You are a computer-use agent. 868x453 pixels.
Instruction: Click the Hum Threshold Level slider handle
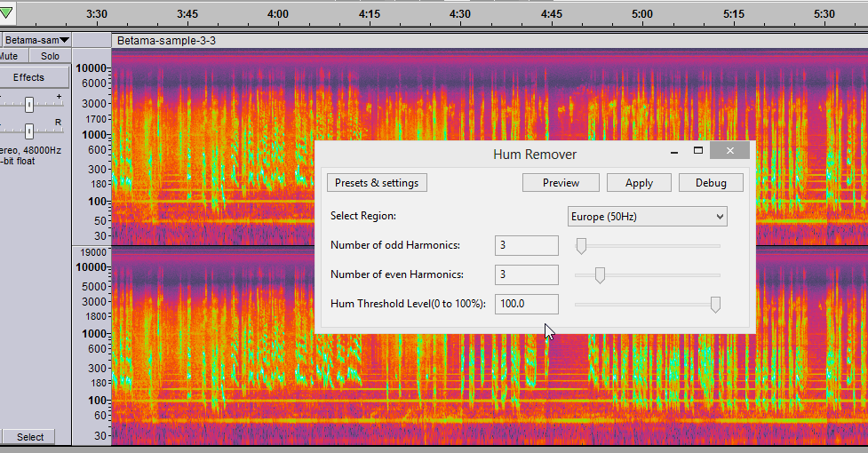[x=715, y=304]
